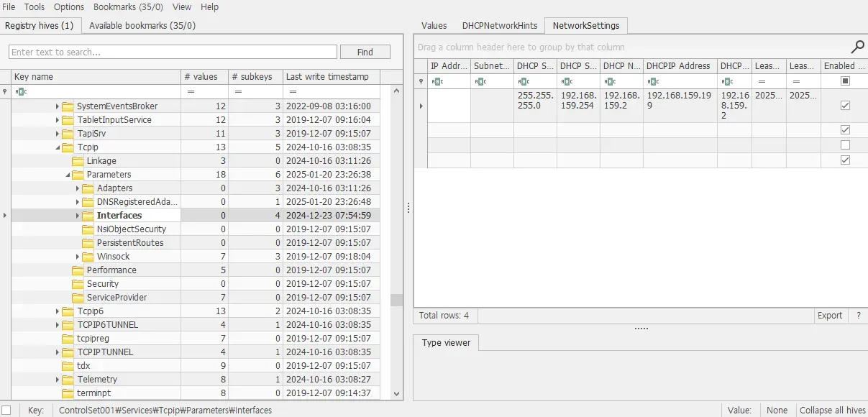Click the Winsock folder icon
Image resolution: width=868 pixels, height=417 pixels.
88,257
